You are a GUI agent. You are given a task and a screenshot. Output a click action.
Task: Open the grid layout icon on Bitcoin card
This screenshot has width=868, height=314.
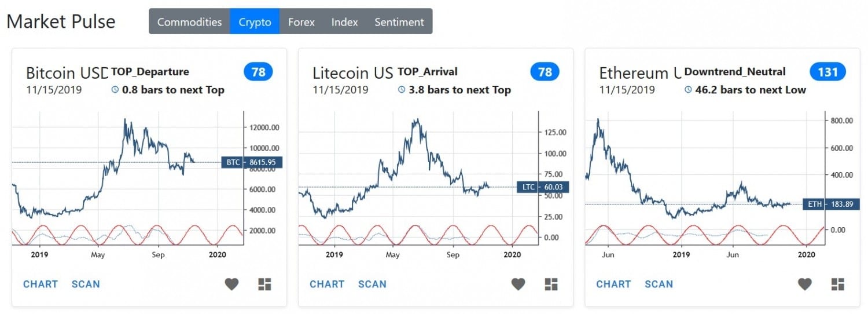[264, 284]
